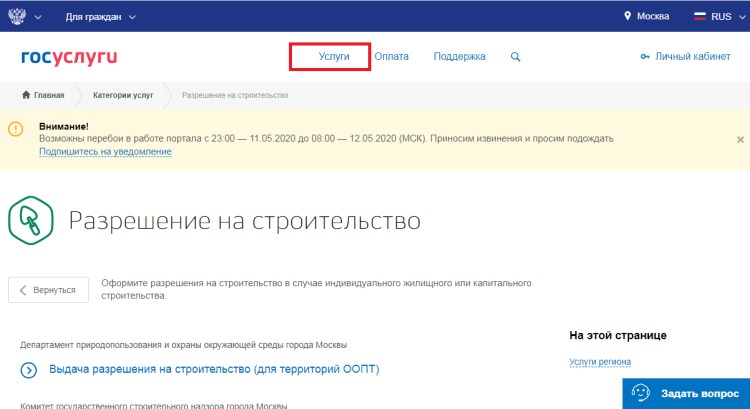
Task: Click the key icon beside Личный кабинет
Action: [x=645, y=56]
